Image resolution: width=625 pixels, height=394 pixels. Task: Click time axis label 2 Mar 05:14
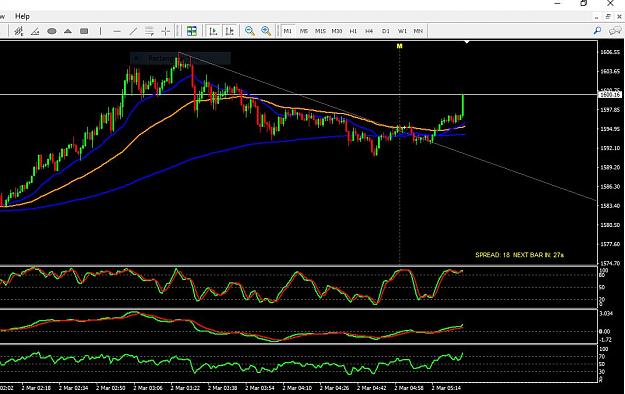[x=446, y=388]
